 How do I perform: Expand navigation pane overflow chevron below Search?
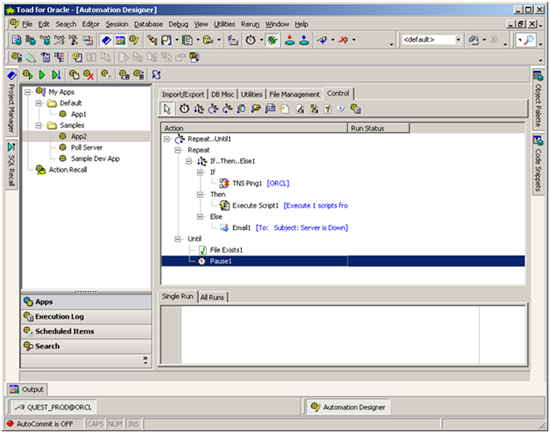pyautogui.click(x=145, y=360)
